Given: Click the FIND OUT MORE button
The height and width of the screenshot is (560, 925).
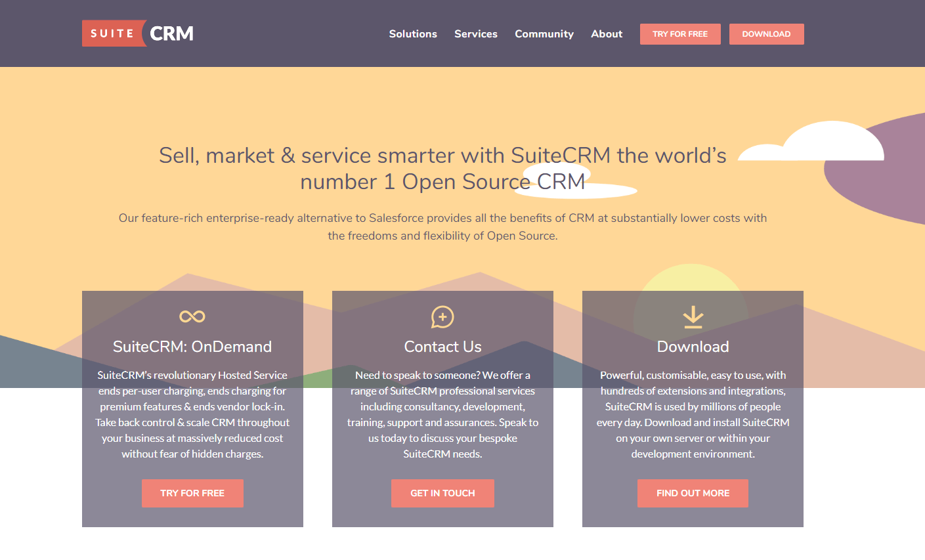Looking at the screenshot, I should (x=693, y=493).
